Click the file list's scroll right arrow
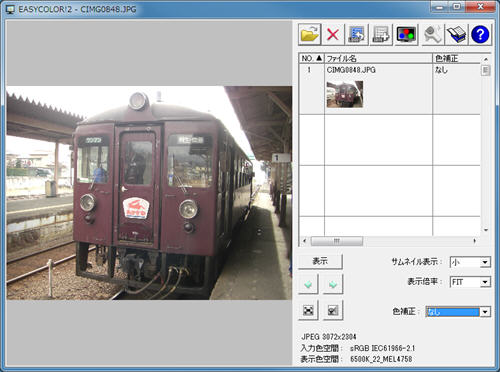The image size is (500, 372). click(475, 241)
